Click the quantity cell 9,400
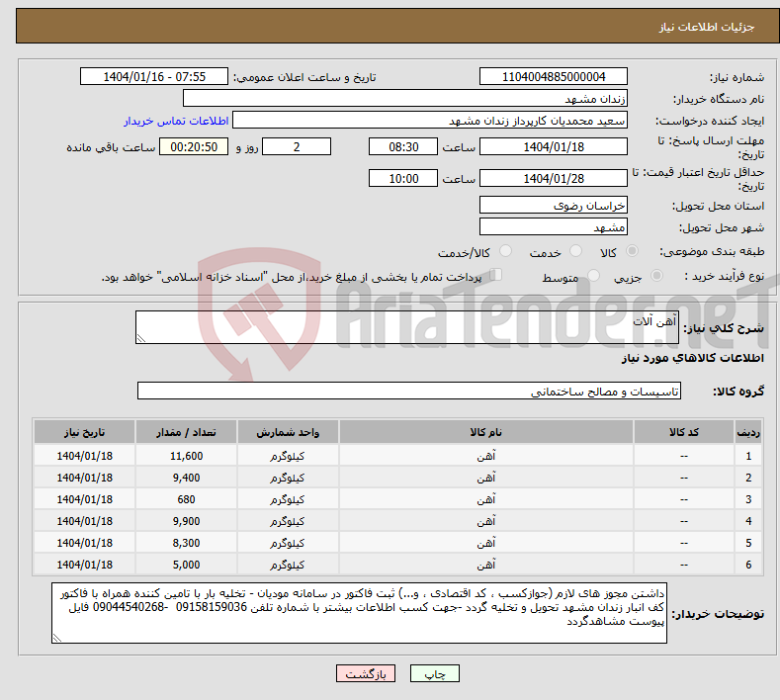The image size is (780, 700). (186, 478)
